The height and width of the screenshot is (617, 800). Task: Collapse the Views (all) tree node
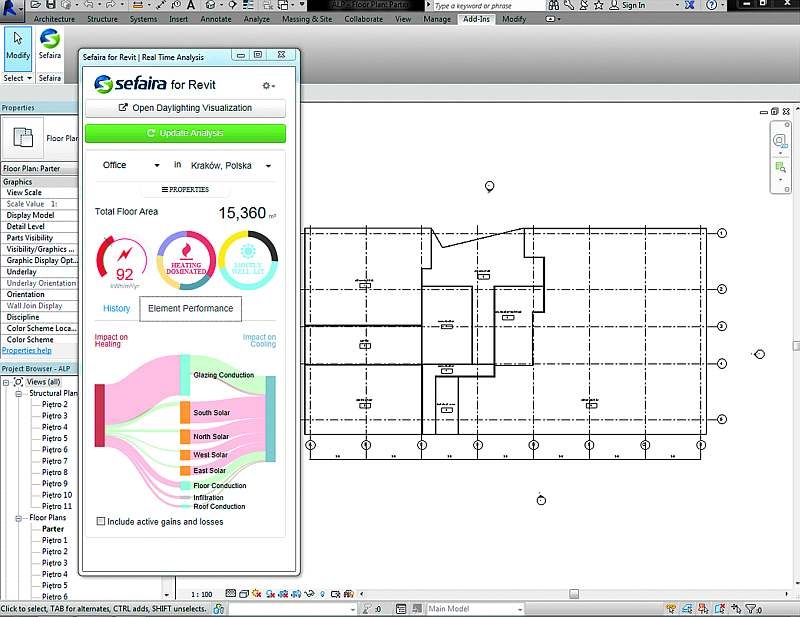tap(6, 382)
